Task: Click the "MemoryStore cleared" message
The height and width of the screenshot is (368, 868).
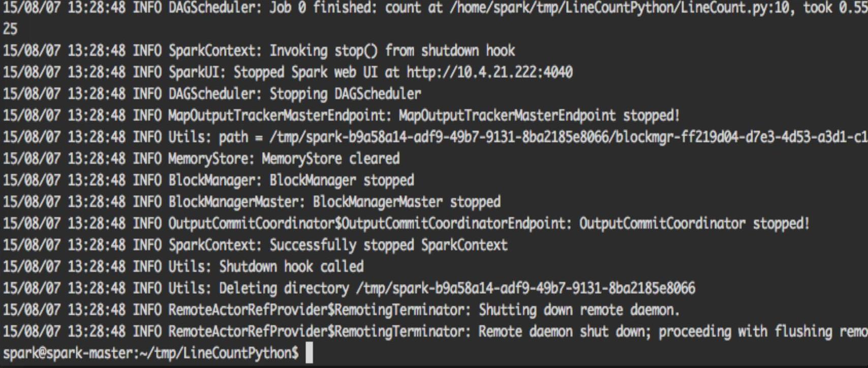Action: click(330, 159)
